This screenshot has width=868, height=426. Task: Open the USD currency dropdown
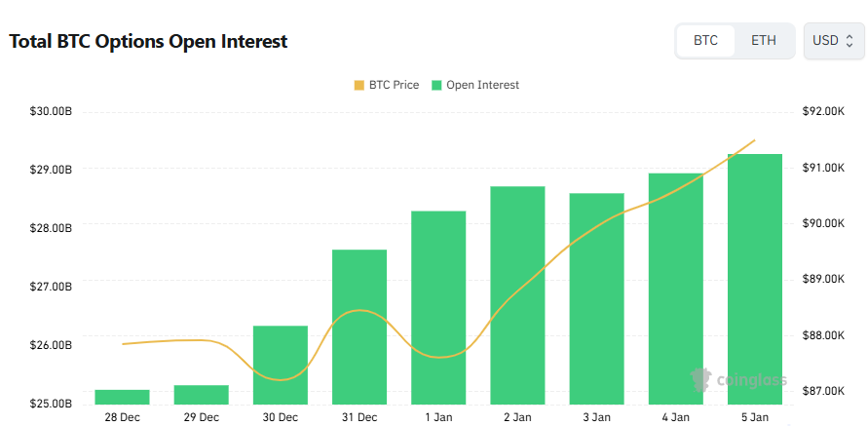pos(832,41)
